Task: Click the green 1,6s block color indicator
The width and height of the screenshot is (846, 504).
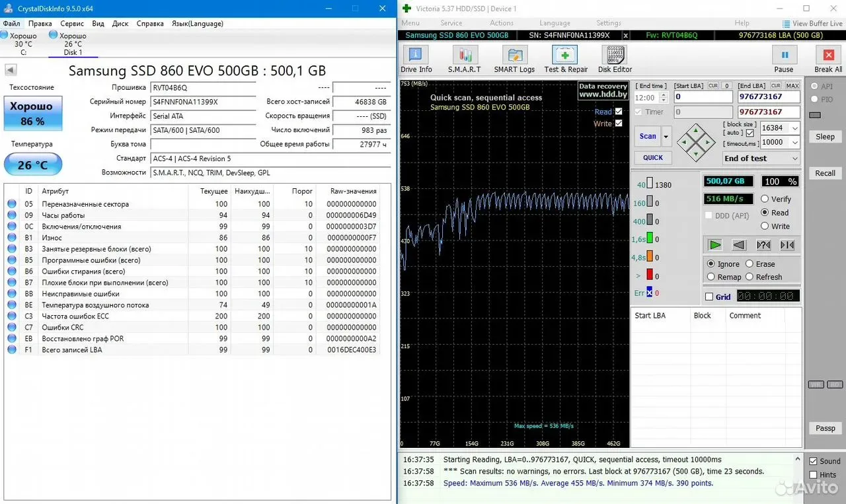Action: pyautogui.click(x=650, y=238)
